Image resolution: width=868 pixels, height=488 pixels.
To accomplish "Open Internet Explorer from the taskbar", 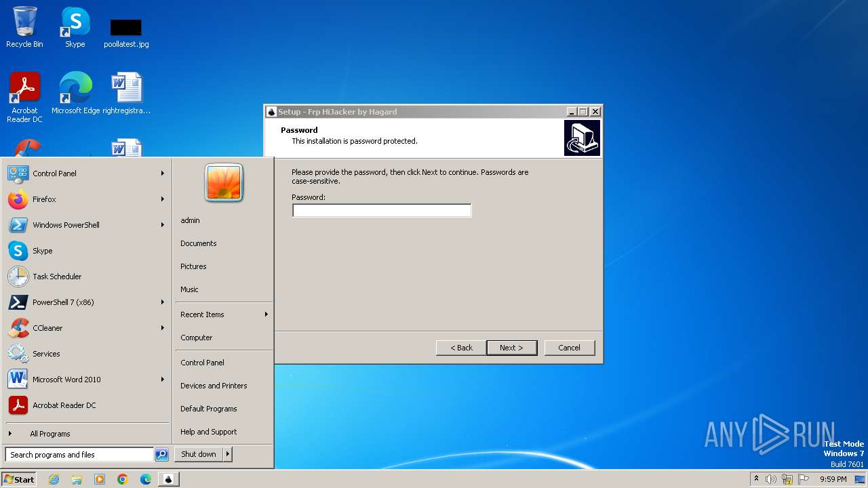I will [x=54, y=479].
